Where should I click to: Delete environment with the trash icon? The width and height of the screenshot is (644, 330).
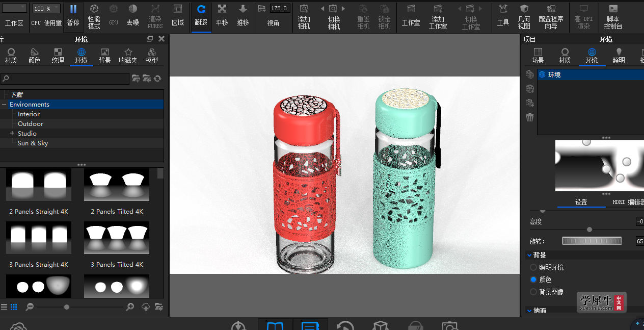530,117
